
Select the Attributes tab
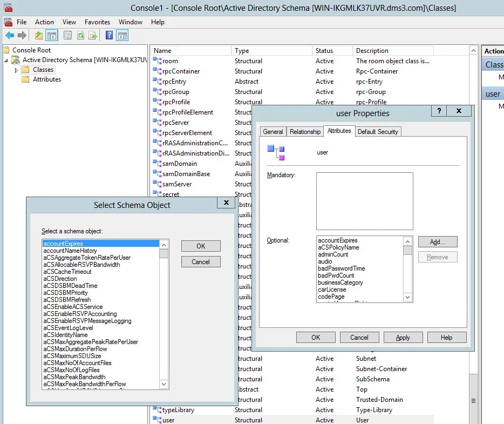point(339,131)
